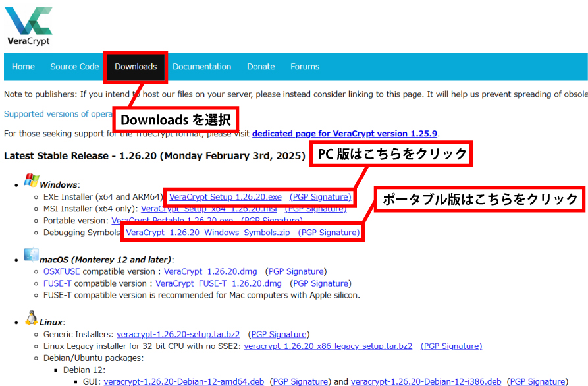
Task: Go to the Forums menu item
Action: click(305, 67)
